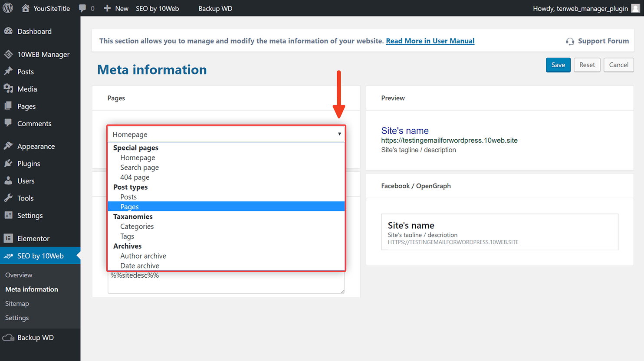Image resolution: width=644 pixels, height=361 pixels.
Task: Click the Tools wrench icon
Action: pyautogui.click(x=8, y=198)
